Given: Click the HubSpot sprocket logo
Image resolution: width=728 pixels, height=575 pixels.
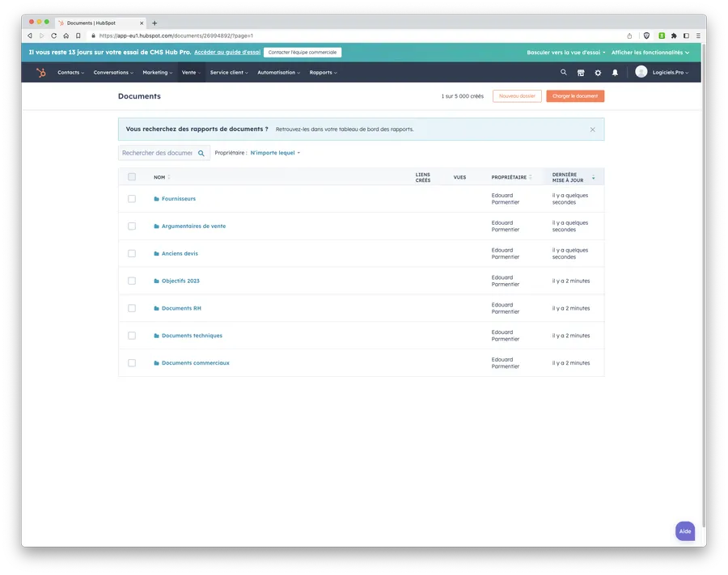Looking at the screenshot, I should [x=41, y=73].
